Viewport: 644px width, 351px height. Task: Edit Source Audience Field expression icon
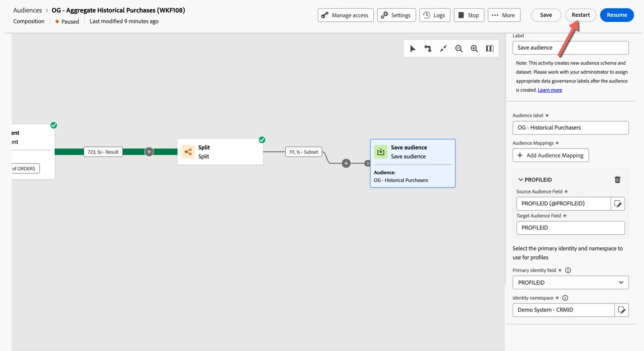618,204
